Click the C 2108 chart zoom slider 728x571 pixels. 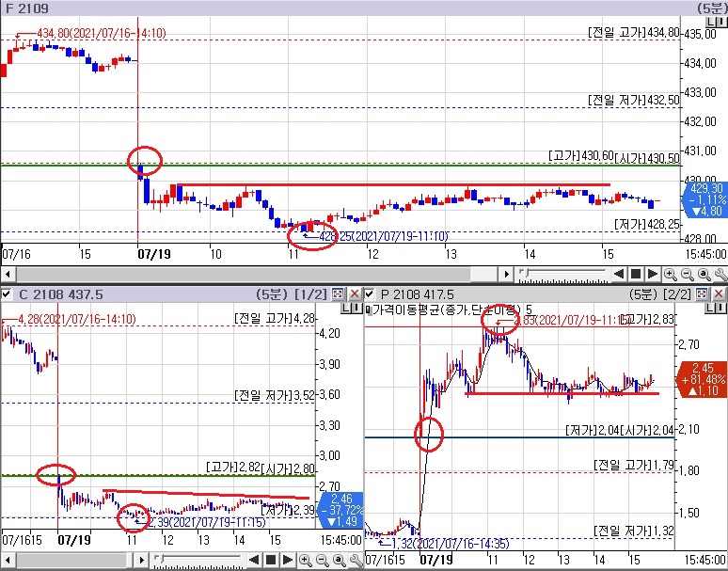[198, 560]
